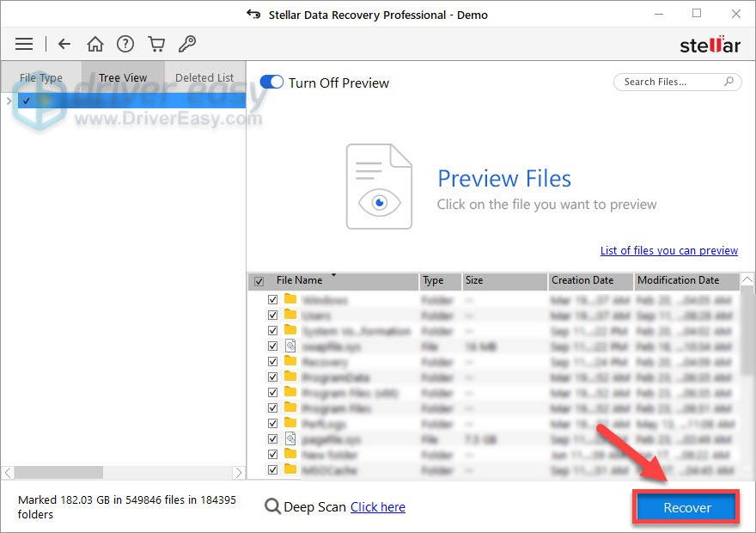Select the Program Files row name

coord(336,408)
